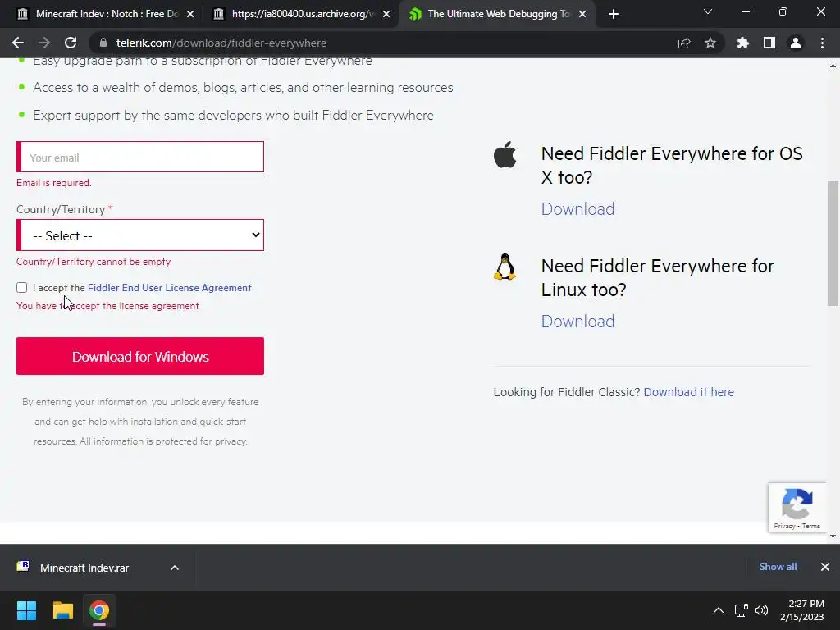Open the Country/Territory select dropdown
The image size is (840, 630).
click(x=140, y=235)
